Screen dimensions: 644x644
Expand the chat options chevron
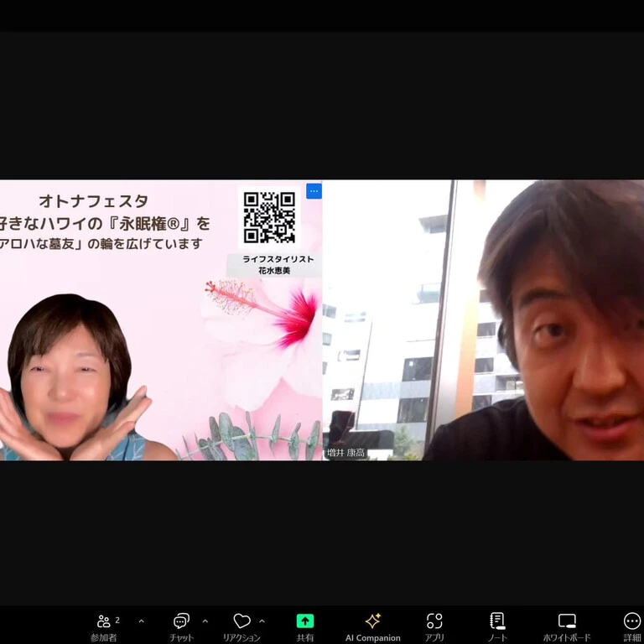[205, 621]
